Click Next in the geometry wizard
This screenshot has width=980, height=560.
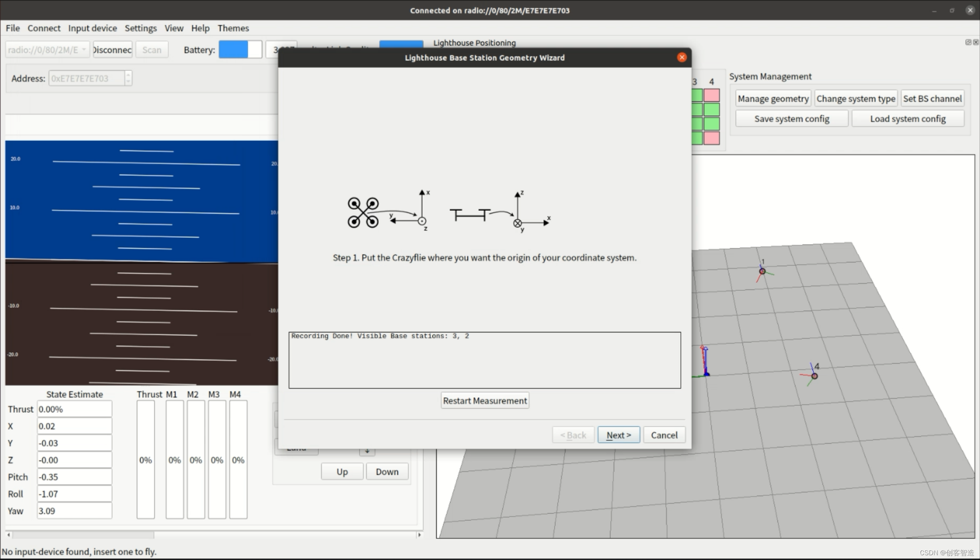click(618, 435)
